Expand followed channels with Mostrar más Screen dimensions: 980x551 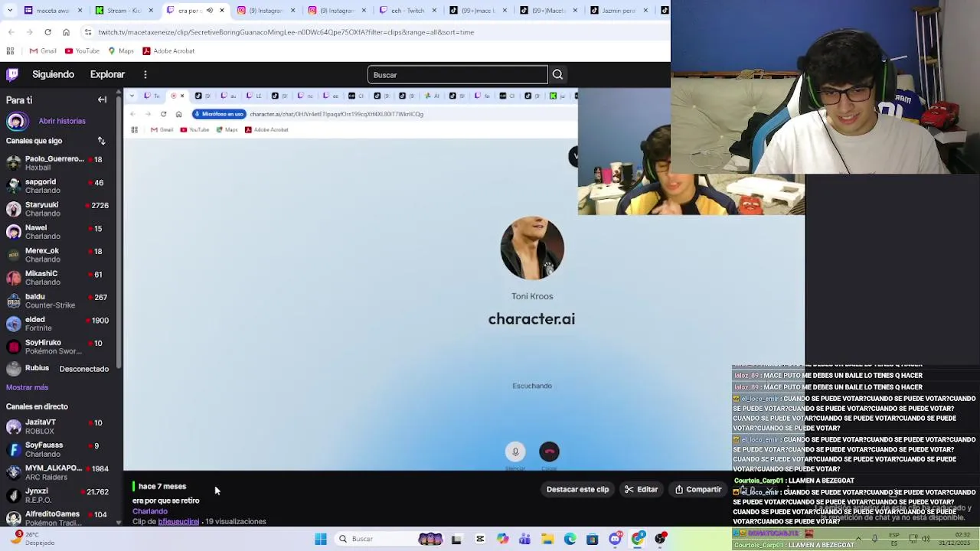pos(27,387)
